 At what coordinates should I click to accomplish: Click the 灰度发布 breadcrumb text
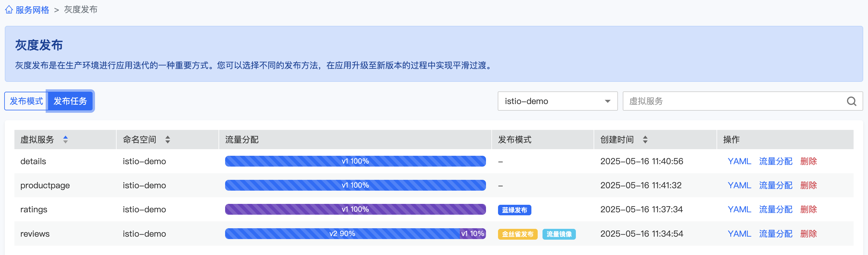coord(81,10)
